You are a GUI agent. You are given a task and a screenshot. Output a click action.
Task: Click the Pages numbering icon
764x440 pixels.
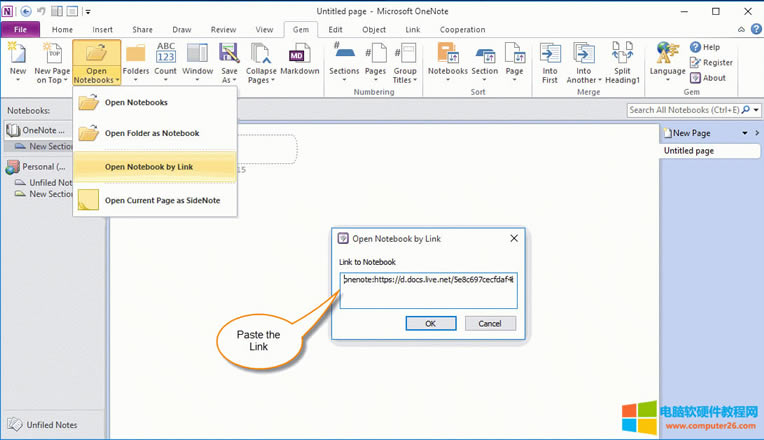pos(376,53)
